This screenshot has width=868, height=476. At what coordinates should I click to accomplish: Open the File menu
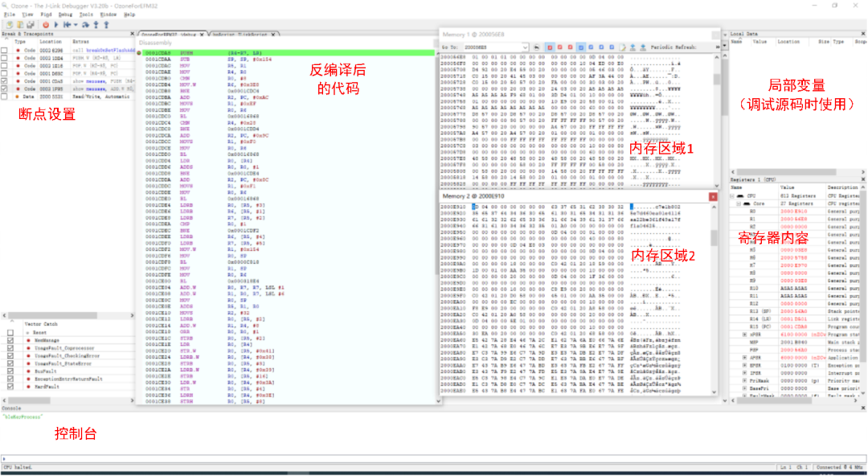point(10,15)
